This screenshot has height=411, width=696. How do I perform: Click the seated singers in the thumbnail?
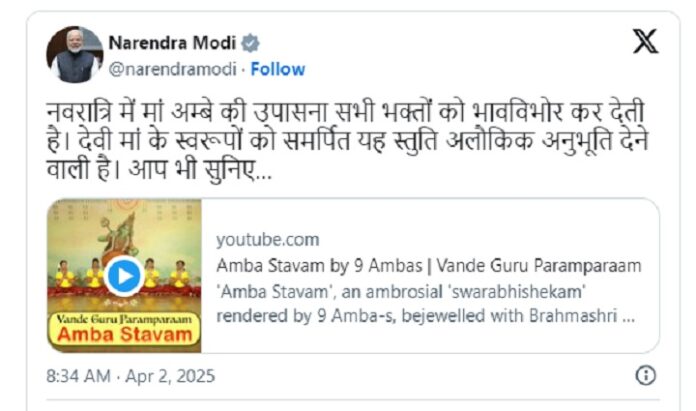124,273
